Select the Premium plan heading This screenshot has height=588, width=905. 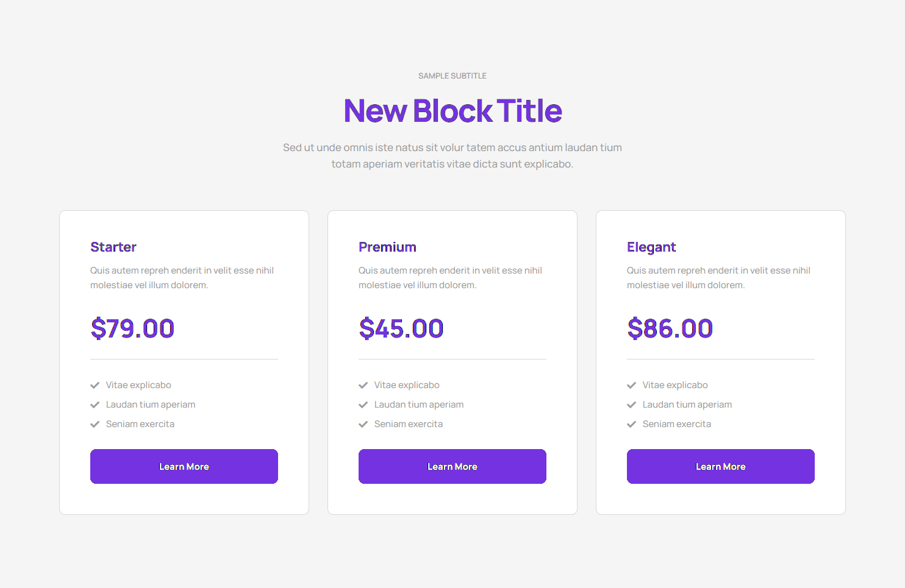pos(387,247)
